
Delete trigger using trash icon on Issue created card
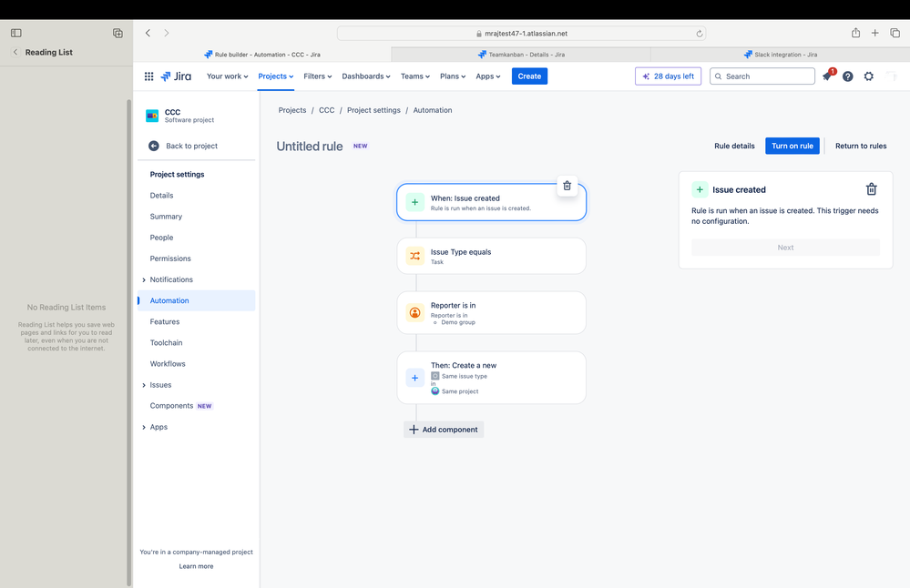pyautogui.click(x=567, y=186)
